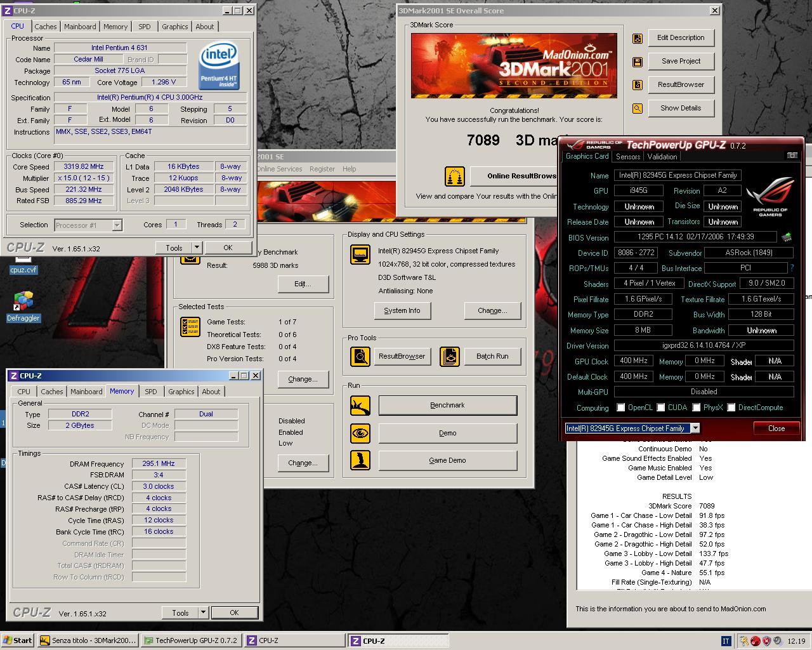
Task: Click OK in the top CPU-Z window
Action: [228, 248]
